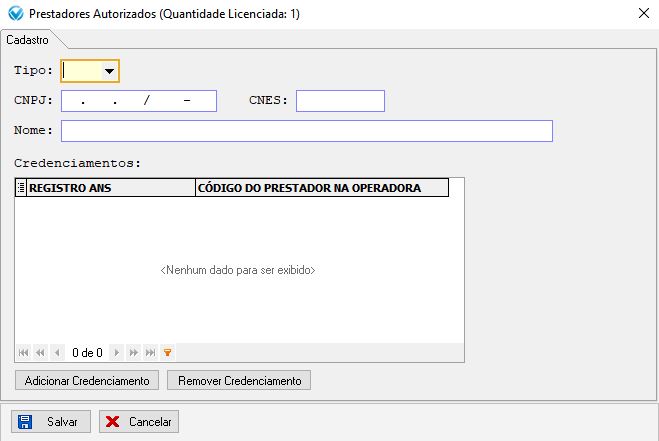Image resolution: width=659 pixels, height=441 pixels.
Task: Click Adicionar Credenciamento button
Action: coord(87,380)
